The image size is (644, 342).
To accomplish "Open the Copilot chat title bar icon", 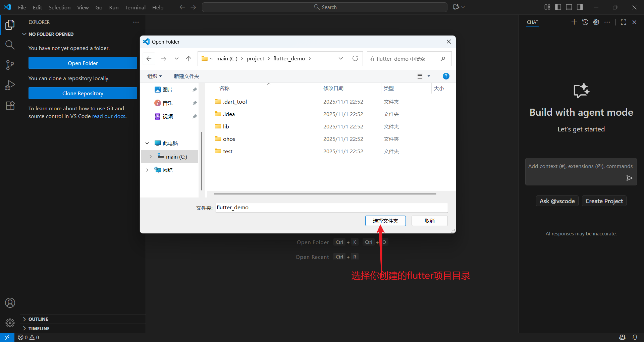I will [456, 7].
